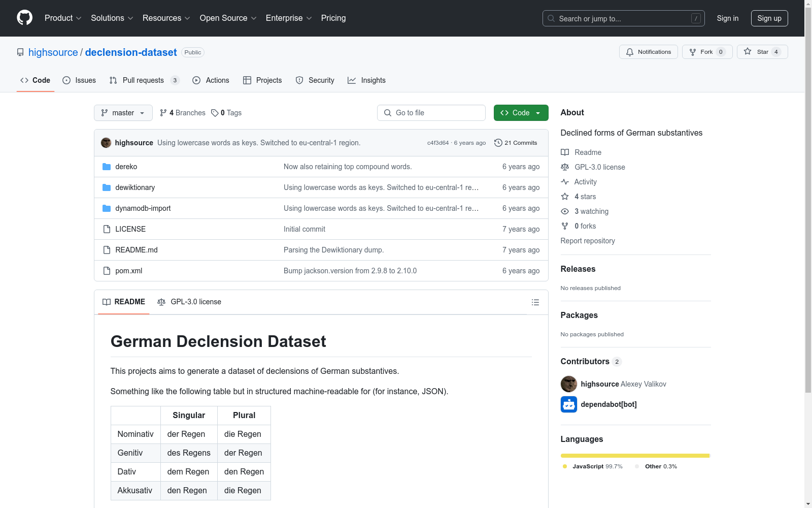
Task: Open Report repository link
Action: [x=588, y=241]
